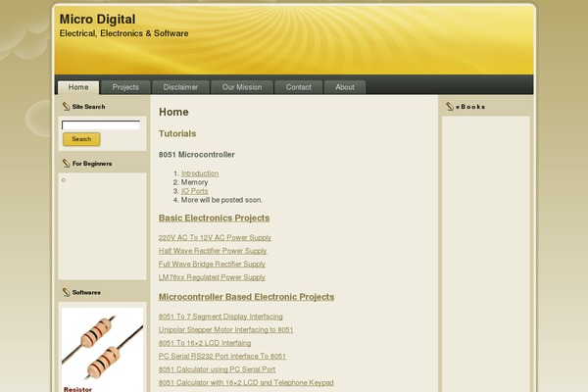This screenshot has width=588, height=392.
Task: Open Full Wave Bridge Rectifier Supply link
Action: [212, 264]
